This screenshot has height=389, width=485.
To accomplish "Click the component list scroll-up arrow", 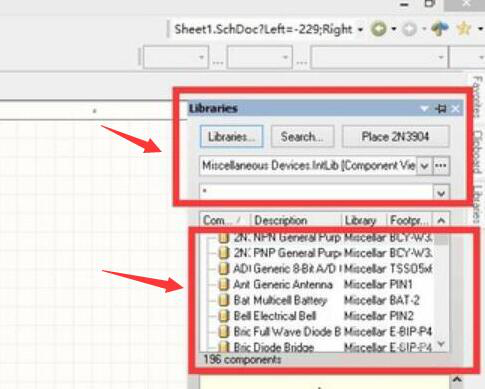I will click(x=441, y=221).
